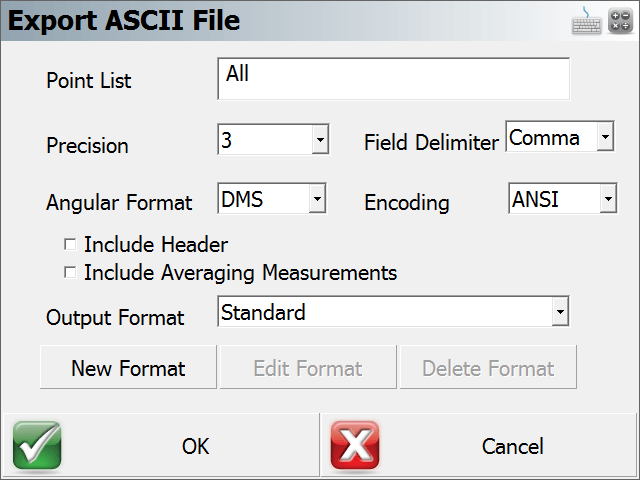Open the calculator icon in title bar
Viewport: 640px width, 480px height.
[620, 20]
